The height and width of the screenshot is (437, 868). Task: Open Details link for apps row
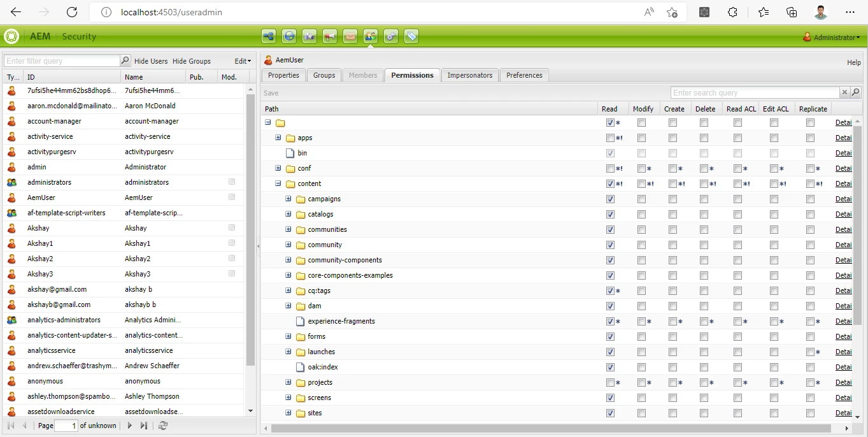click(843, 138)
